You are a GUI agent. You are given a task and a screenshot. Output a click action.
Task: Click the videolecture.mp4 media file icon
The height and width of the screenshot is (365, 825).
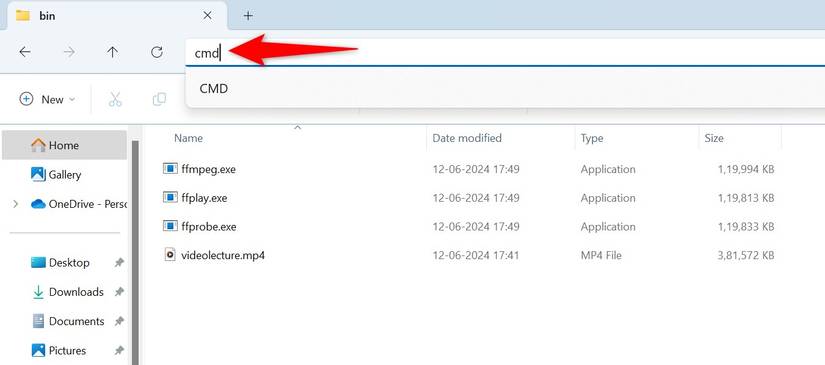click(x=169, y=255)
